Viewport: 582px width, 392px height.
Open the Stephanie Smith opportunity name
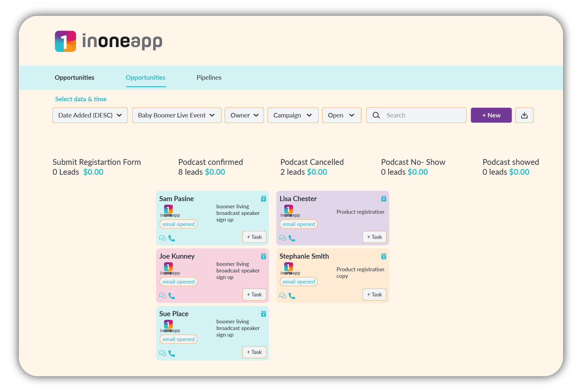coord(304,256)
